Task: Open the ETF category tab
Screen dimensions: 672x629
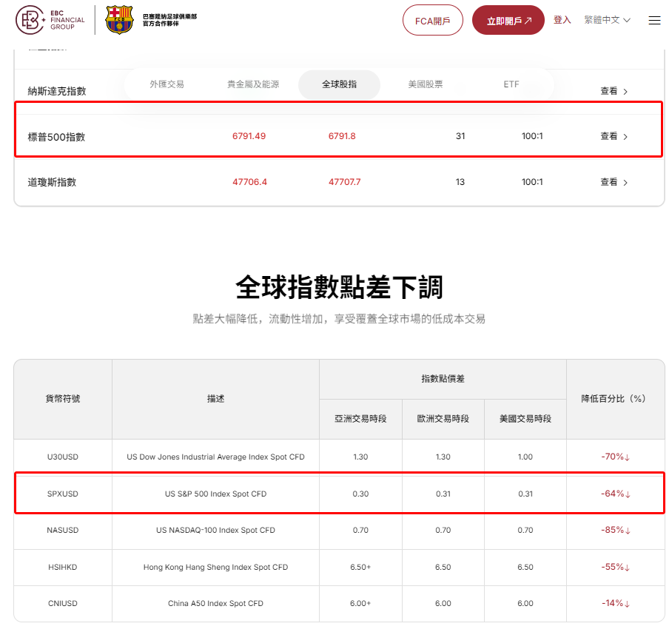Action: 511,84
